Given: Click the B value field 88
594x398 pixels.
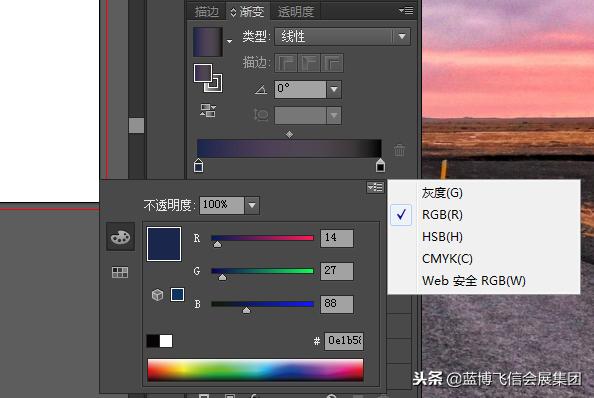Looking at the screenshot, I should 337,304.
